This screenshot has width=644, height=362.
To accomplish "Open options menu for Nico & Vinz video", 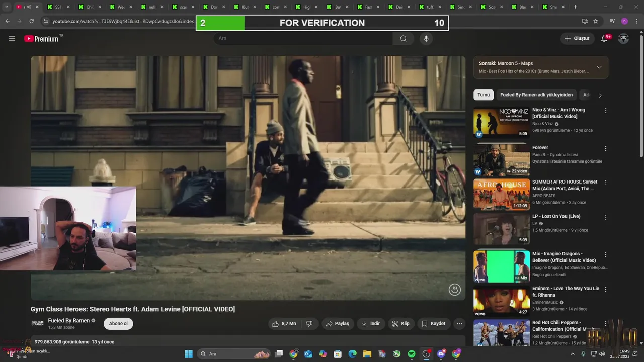I will [x=606, y=111].
